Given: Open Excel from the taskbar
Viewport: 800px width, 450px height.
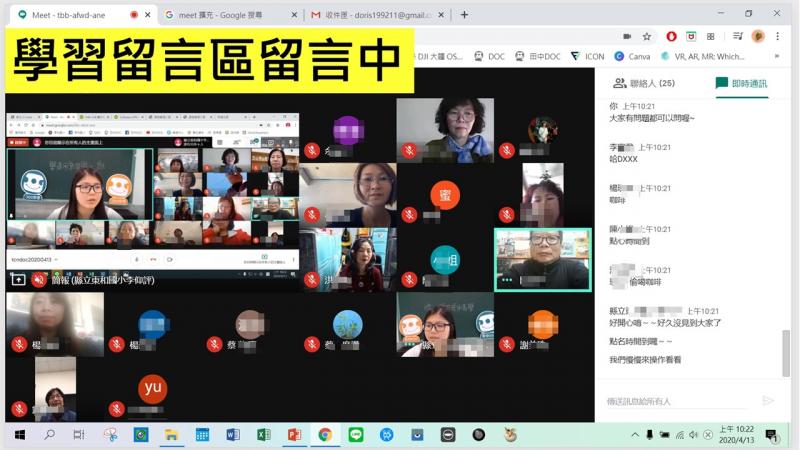Looking at the screenshot, I should point(263,435).
